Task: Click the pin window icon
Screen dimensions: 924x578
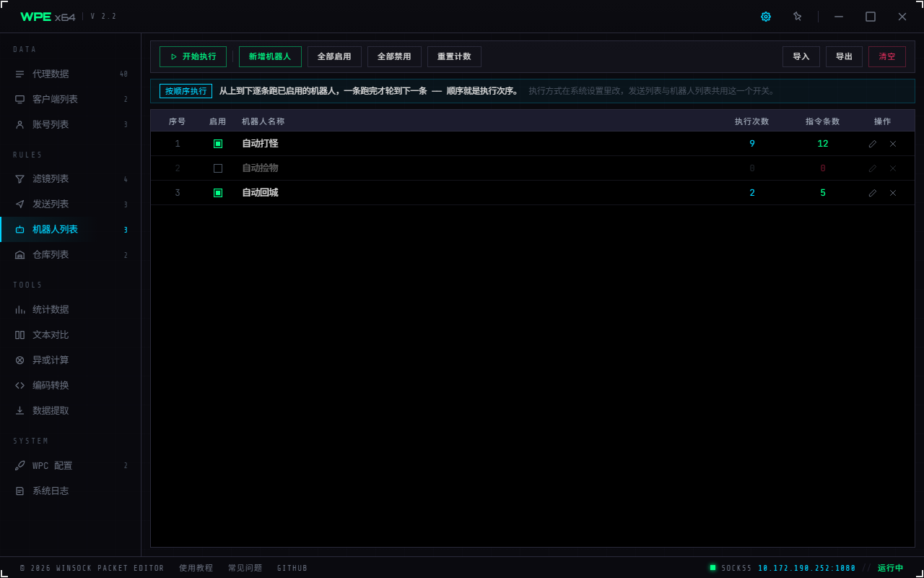Action: 798,17
